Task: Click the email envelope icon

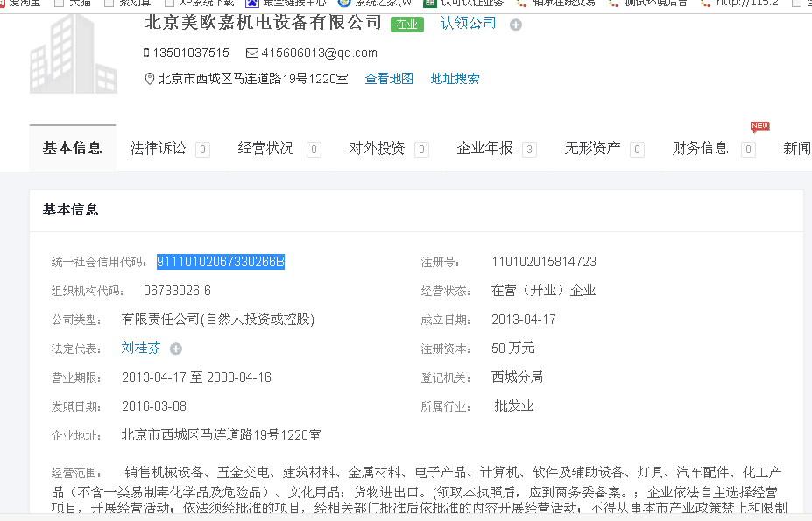Action: (251, 53)
